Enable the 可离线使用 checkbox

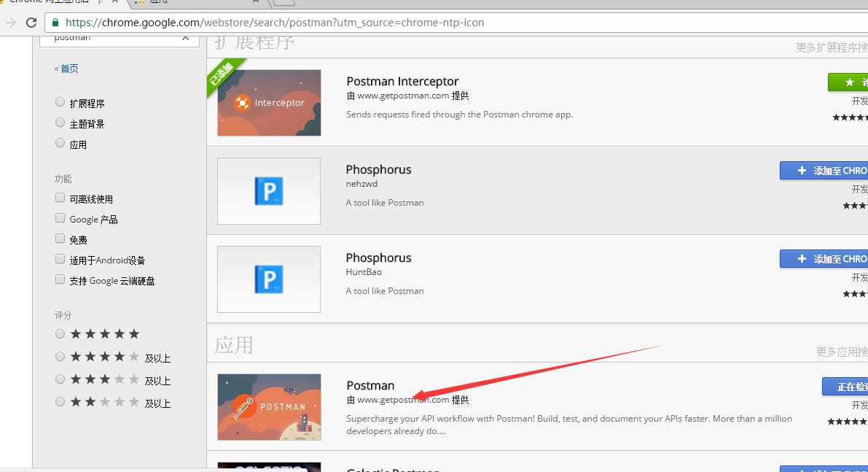[x=60, y=198]
